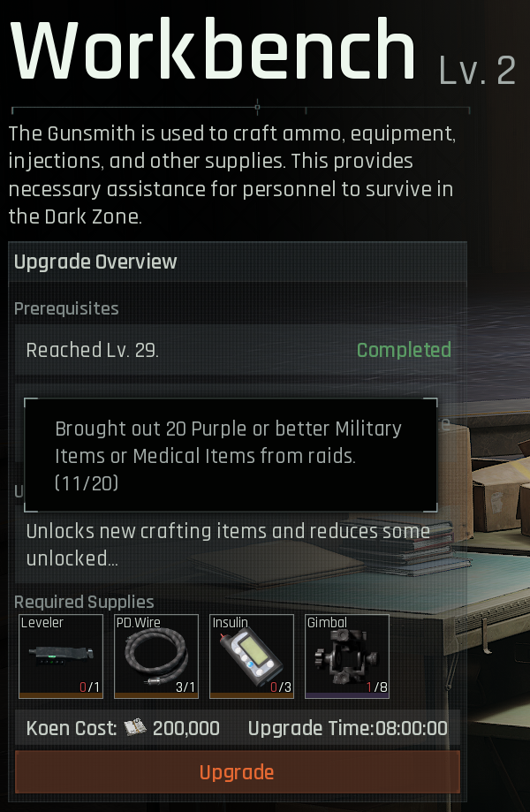Image resolution: width=530 pixels, height=812 pixels.
Task: Select the PD.Wire cable icon
Action: tap(156, 656)
